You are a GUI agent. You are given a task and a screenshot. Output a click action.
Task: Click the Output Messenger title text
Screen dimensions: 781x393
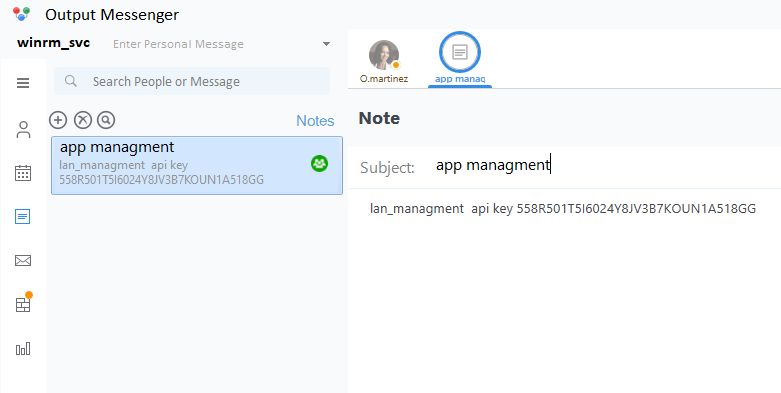(x=112, y=14)
